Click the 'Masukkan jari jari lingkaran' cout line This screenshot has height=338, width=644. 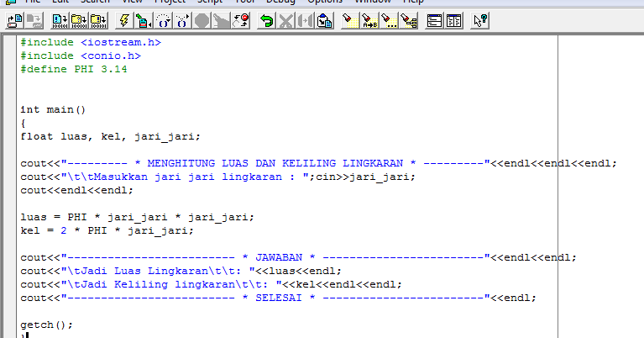[x=218, y=177]
